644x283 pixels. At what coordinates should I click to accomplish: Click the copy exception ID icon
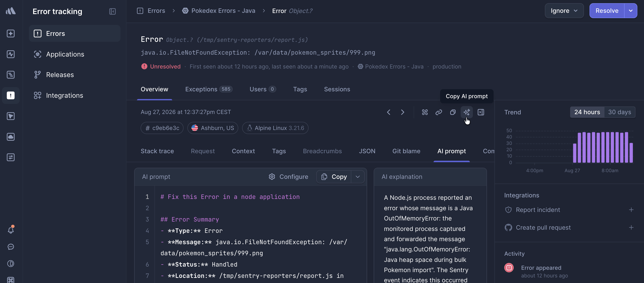click(453, 112)
